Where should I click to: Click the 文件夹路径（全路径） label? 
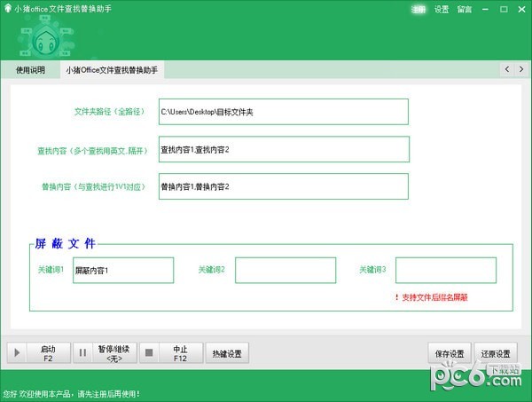pos(110,111)
